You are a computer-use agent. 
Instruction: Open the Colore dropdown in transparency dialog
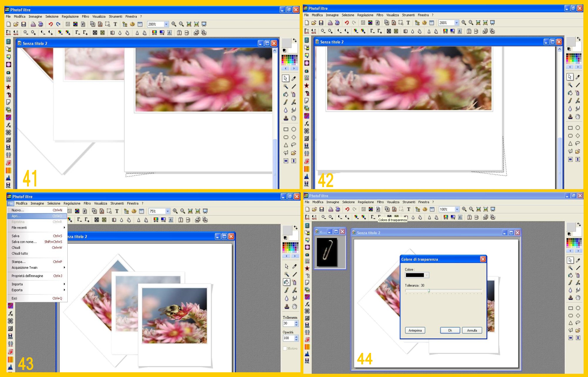427,275
